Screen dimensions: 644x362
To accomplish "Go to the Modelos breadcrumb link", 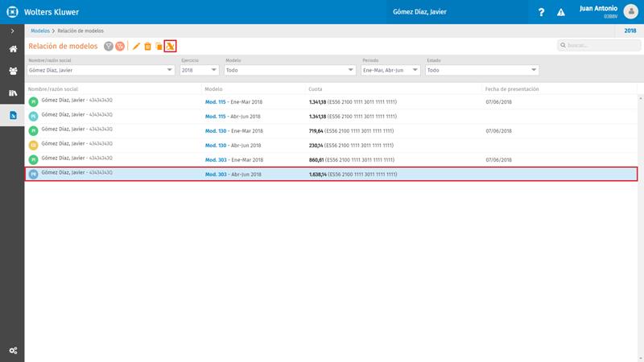I will (39, 31).
